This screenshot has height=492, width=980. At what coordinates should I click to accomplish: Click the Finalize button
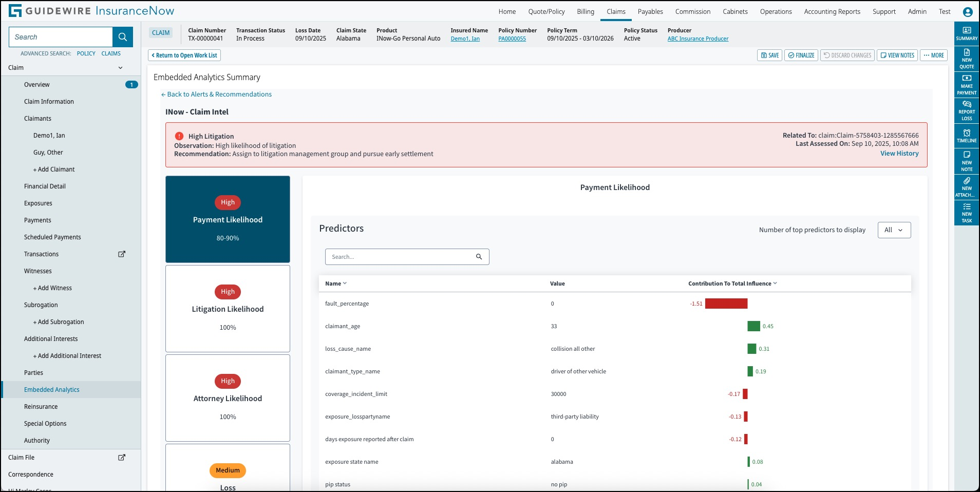tap(801, 55)
